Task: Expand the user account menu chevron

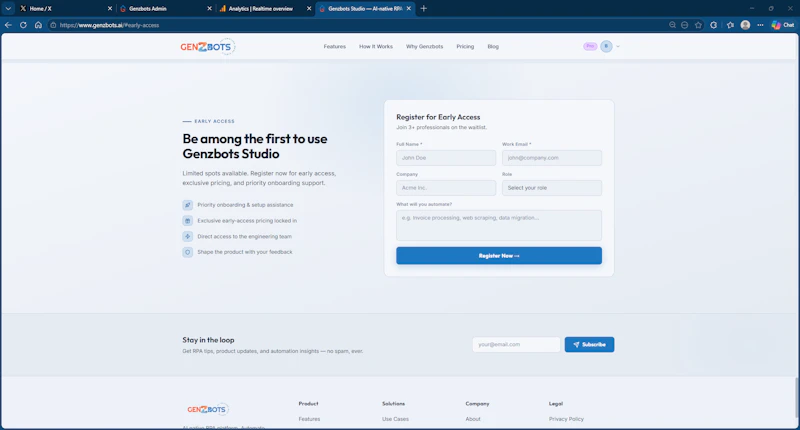Action: pyautogui.click(x=618, y=46)
